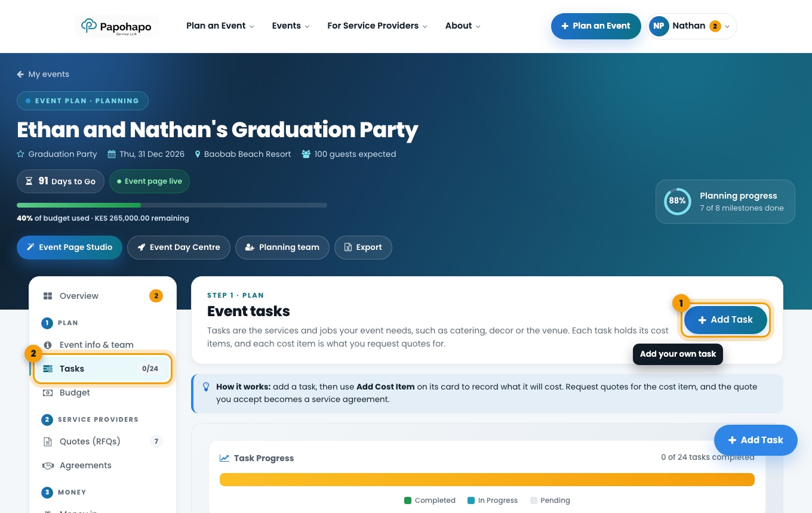The image size is (812, 513).
Task: Click the budget used progress bar
Action: click(172, 205)
